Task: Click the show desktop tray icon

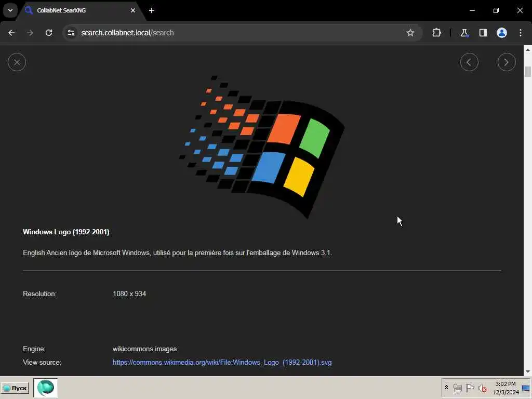Action: pyautogui.click(x=526, y=388)
